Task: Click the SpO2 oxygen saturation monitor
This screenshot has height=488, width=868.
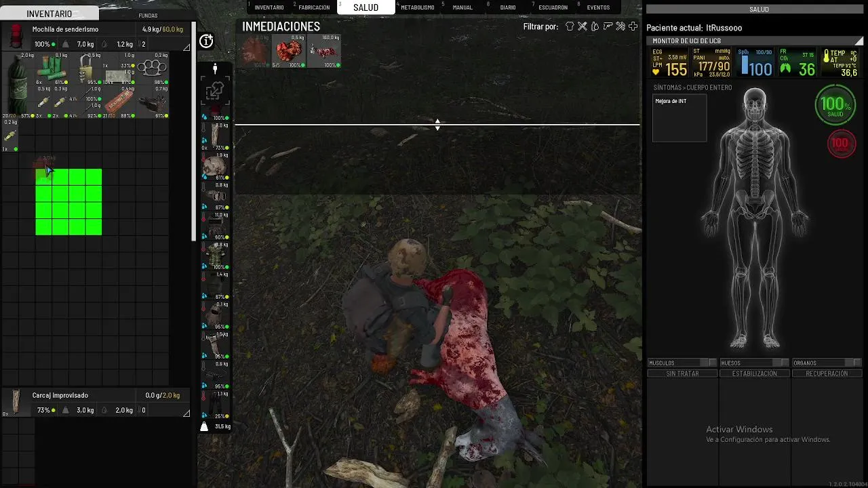Action: (755, 62)
